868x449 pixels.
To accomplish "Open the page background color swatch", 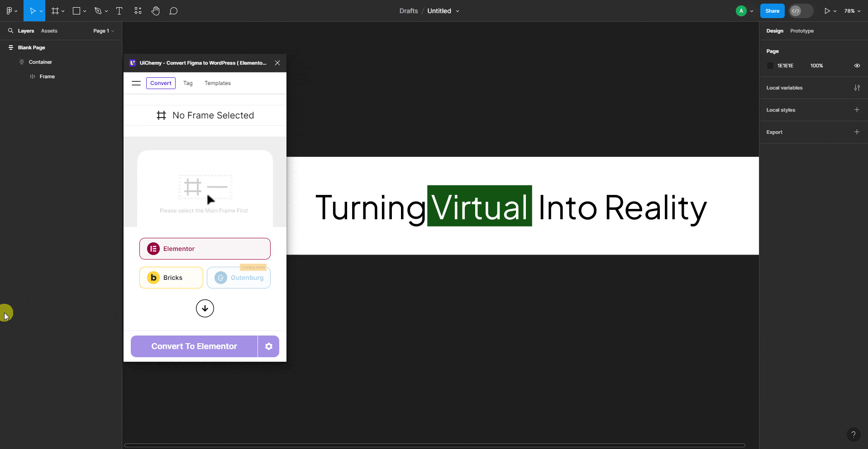I will point(770,66).
